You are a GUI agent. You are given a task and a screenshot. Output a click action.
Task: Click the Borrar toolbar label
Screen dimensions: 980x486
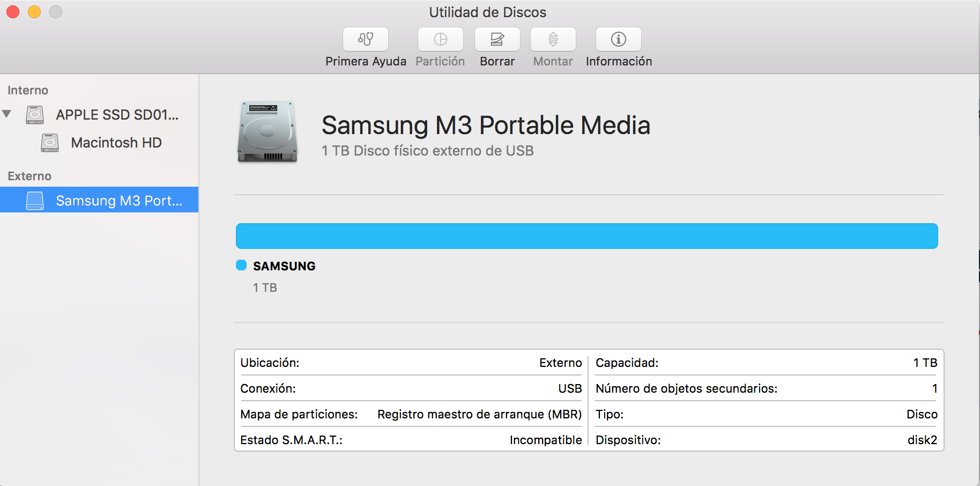498,62
